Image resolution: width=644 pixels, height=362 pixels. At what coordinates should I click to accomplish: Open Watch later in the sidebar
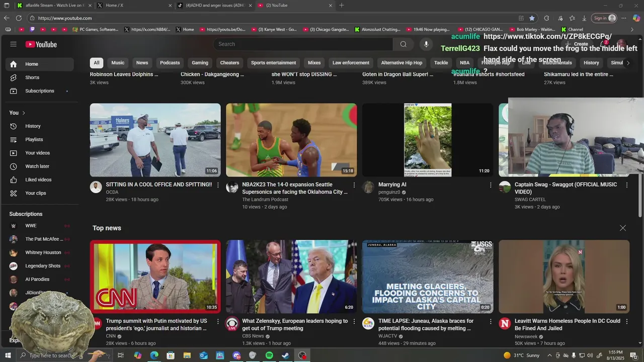click(x=40, y=166)
